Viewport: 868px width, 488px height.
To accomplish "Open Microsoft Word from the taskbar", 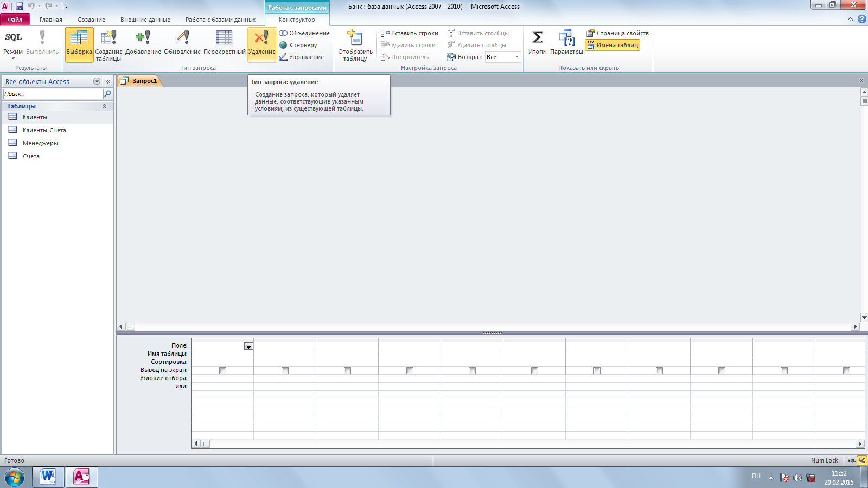I will [48, 477].
